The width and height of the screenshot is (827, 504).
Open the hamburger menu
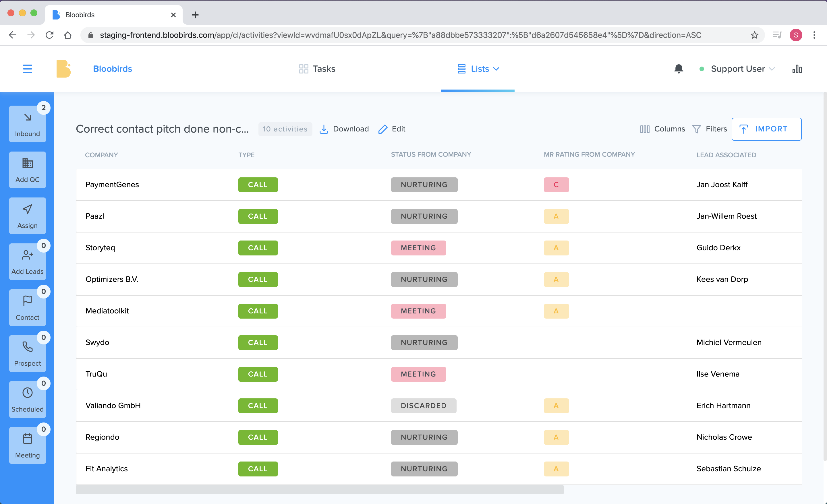(x=28, y=69)
